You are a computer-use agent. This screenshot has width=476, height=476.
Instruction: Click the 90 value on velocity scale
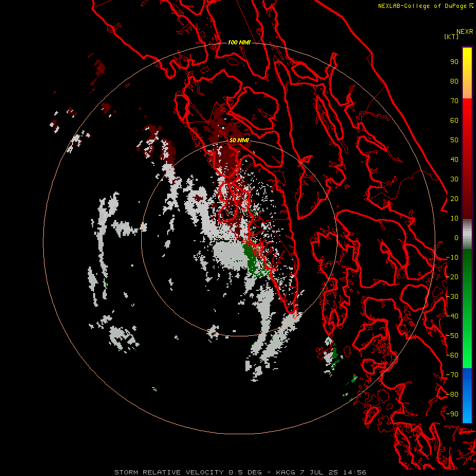(x=454, y=62)
